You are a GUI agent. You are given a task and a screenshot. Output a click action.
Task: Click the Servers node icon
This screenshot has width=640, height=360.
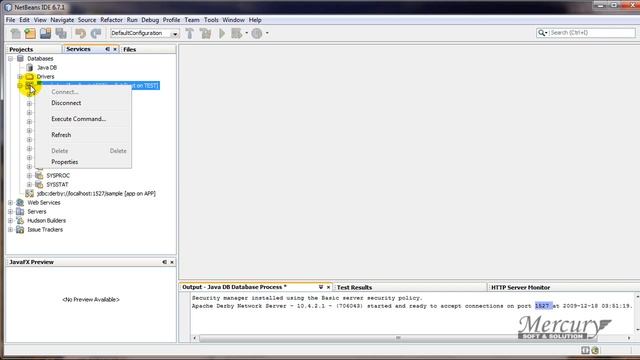click(x=20, y=211)
